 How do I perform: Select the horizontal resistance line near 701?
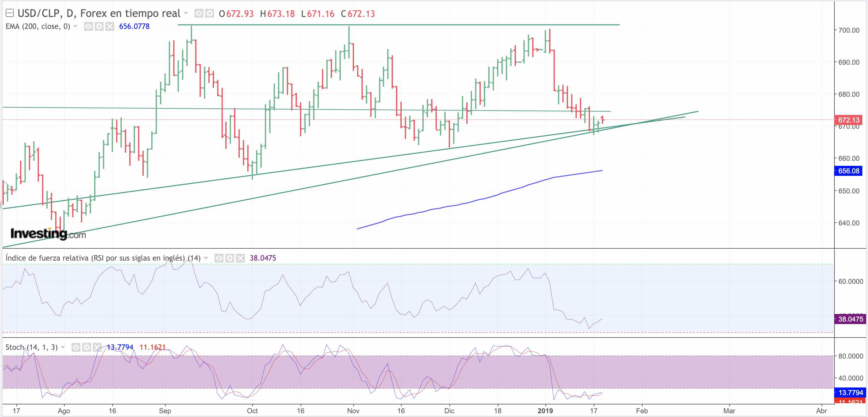399,24
